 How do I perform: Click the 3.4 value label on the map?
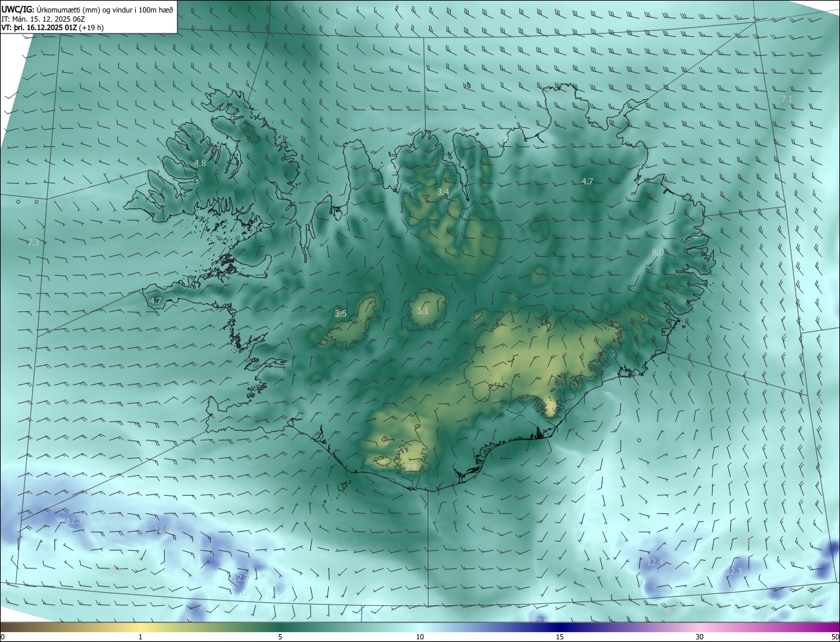point(443,192)
